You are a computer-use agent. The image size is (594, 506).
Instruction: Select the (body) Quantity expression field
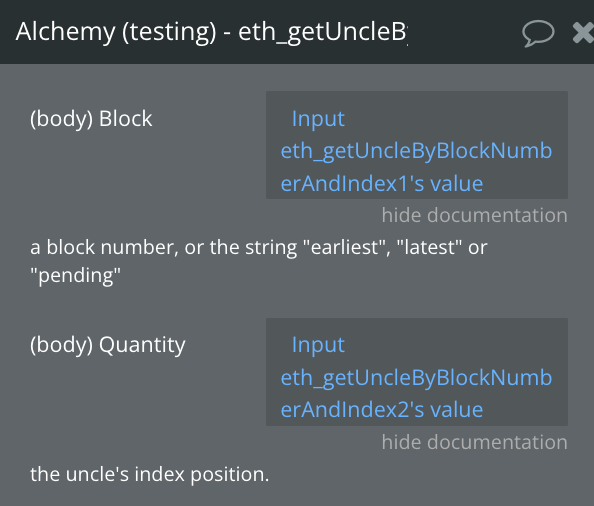pos(417,372)
